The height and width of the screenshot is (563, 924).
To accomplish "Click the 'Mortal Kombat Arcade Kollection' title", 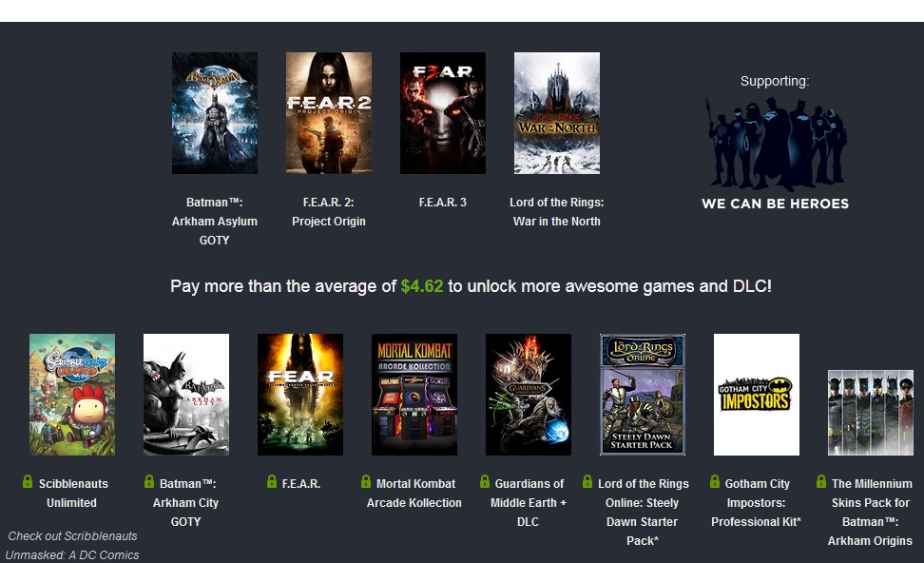I will pyautogui.click(x=414, y=493).
